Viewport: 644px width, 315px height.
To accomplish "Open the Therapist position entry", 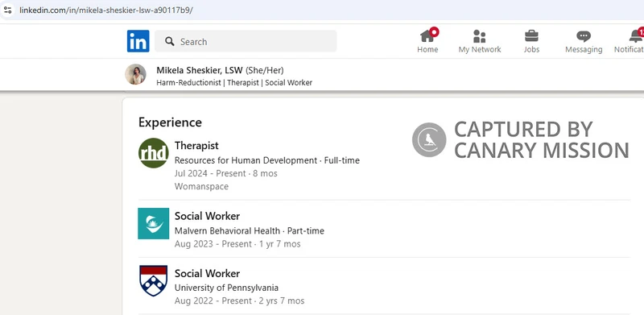I will (196, 146).
